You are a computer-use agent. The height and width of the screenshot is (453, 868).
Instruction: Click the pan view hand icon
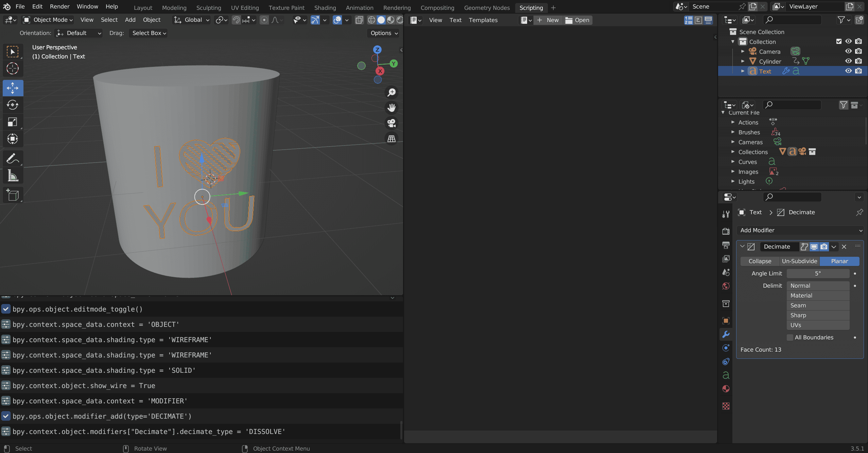[x=392, y=107]
